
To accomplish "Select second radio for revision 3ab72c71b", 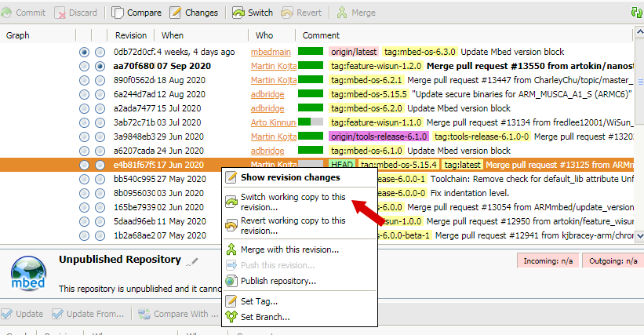I will point(100,122).
